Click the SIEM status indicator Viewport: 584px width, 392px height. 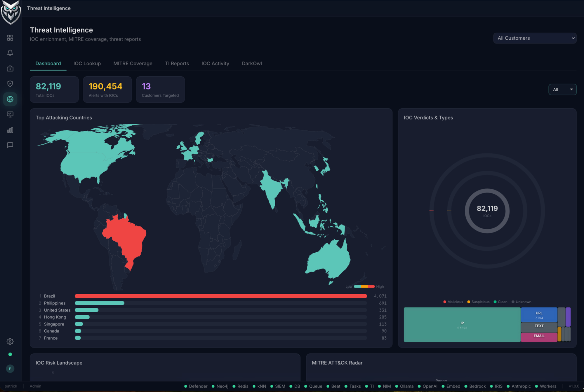coord(278,386)
